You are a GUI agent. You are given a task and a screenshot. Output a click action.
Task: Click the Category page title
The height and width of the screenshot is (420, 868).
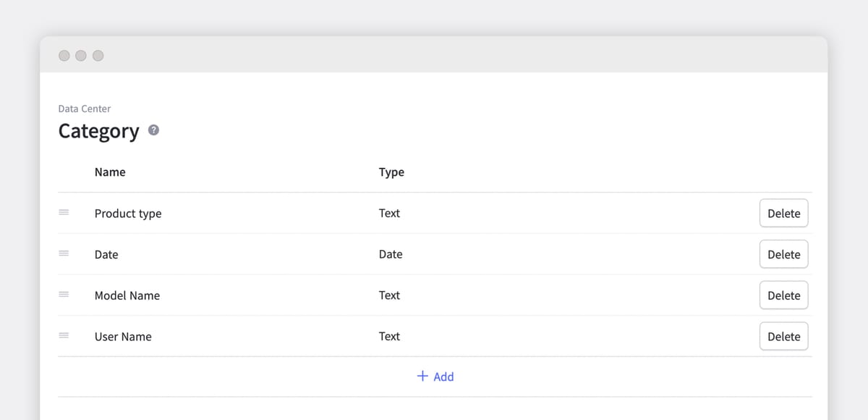[99, 131]
